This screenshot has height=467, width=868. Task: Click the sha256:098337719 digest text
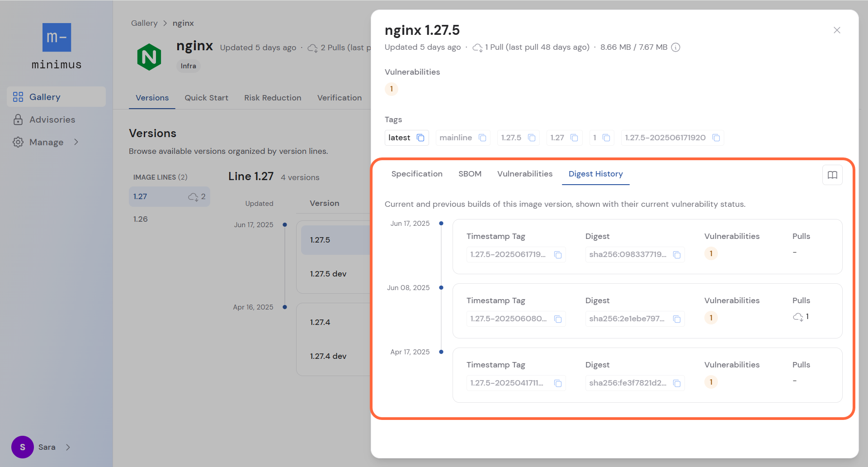pos(627,254)
